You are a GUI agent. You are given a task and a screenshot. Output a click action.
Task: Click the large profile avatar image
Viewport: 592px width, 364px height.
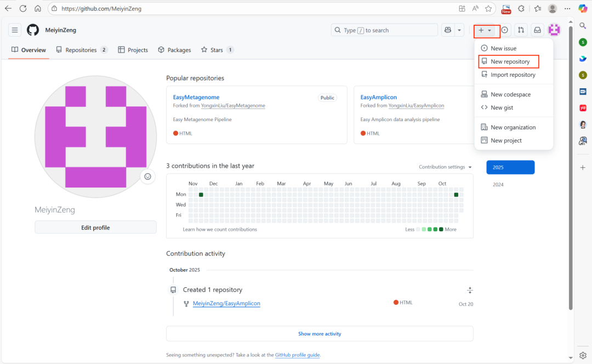(95, 136)
